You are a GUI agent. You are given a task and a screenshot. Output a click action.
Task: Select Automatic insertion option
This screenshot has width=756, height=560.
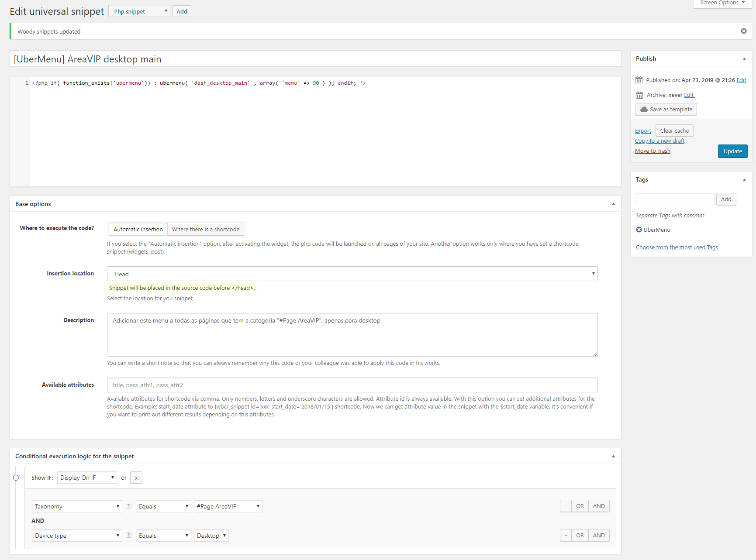tap(138, 229)
